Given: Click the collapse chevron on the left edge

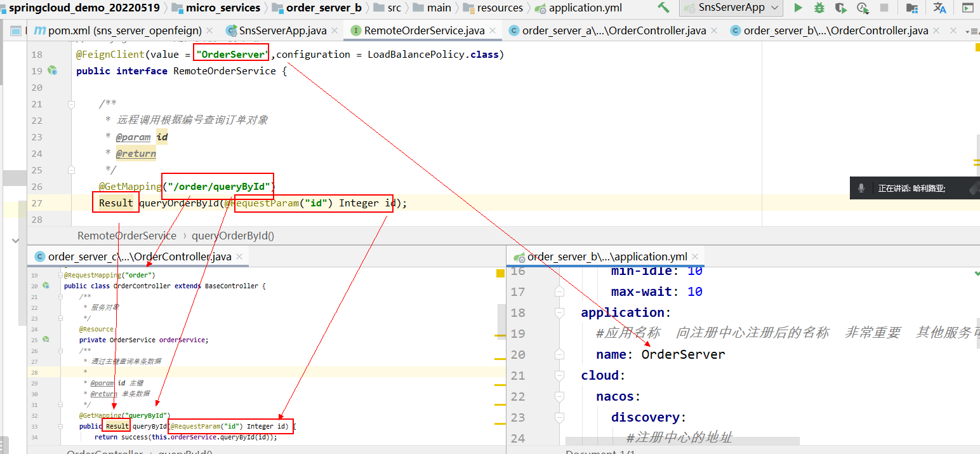Looking at the screenshot, I should [x=16, y=241].
